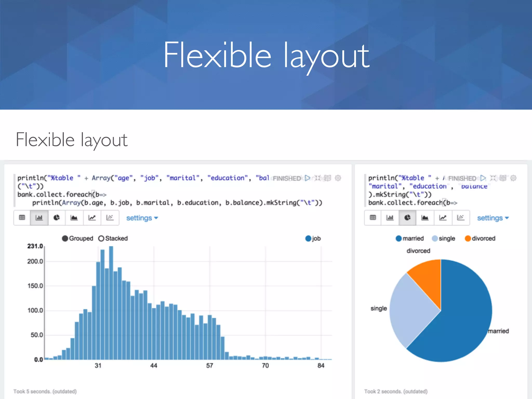Click 'Took 5 seconds. (outdated)' text
The image size is (532, 399).
coord(45,391)
